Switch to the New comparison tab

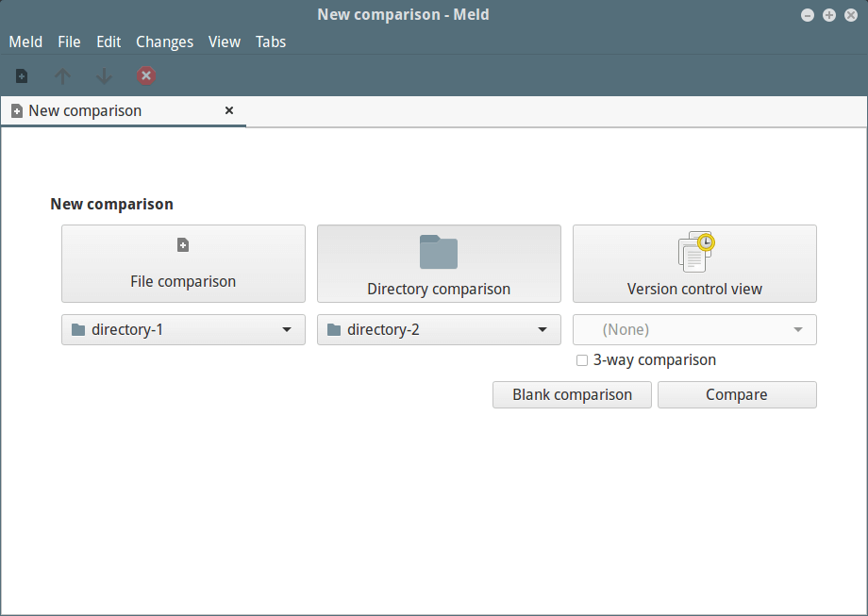tap(86, 110)
